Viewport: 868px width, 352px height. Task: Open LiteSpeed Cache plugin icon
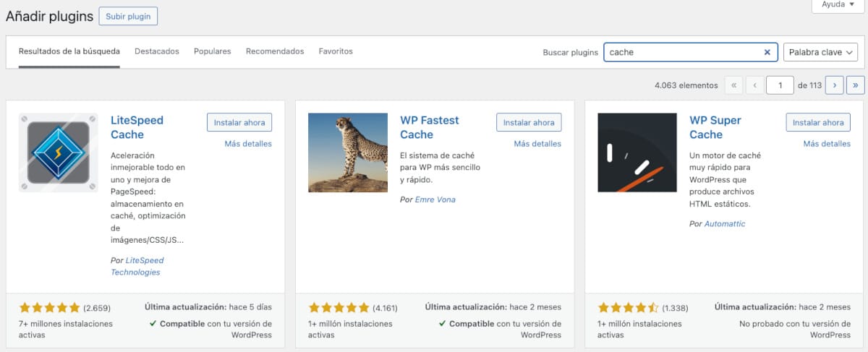pyautogui.click(x=59, y=153)
